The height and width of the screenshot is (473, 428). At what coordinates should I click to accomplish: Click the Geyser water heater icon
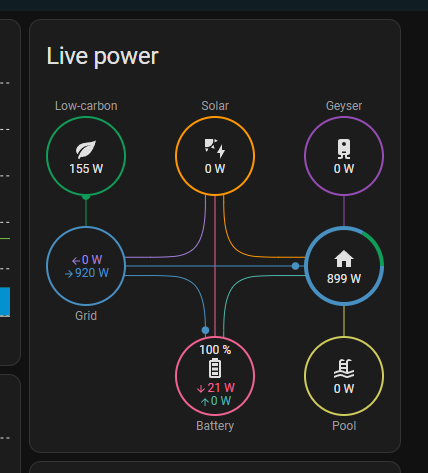344,149
